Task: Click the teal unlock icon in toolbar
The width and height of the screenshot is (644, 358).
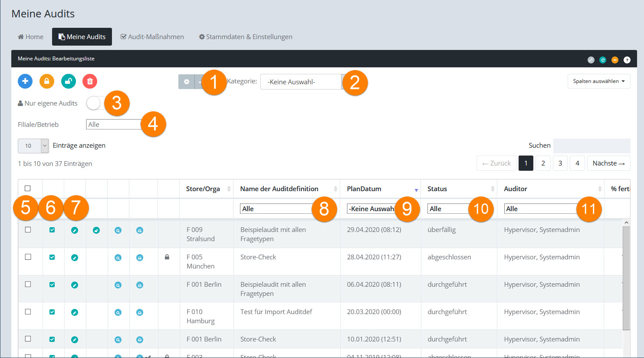Action: (69, 81)
